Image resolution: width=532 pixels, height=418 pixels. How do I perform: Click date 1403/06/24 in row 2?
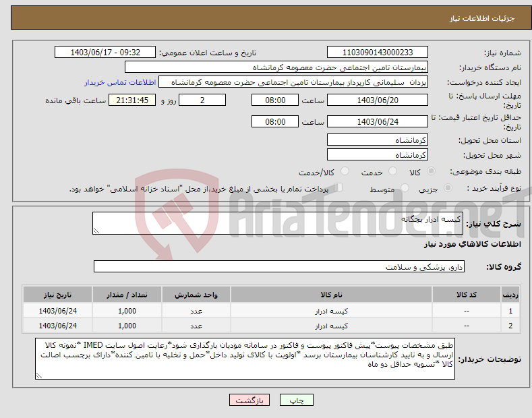(x=58, y=326)
